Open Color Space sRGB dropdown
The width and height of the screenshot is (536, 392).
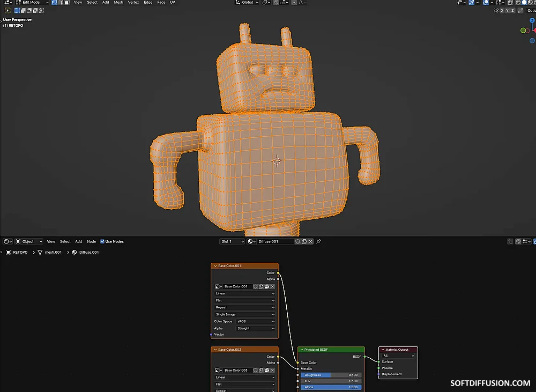(x=255, y=322)
